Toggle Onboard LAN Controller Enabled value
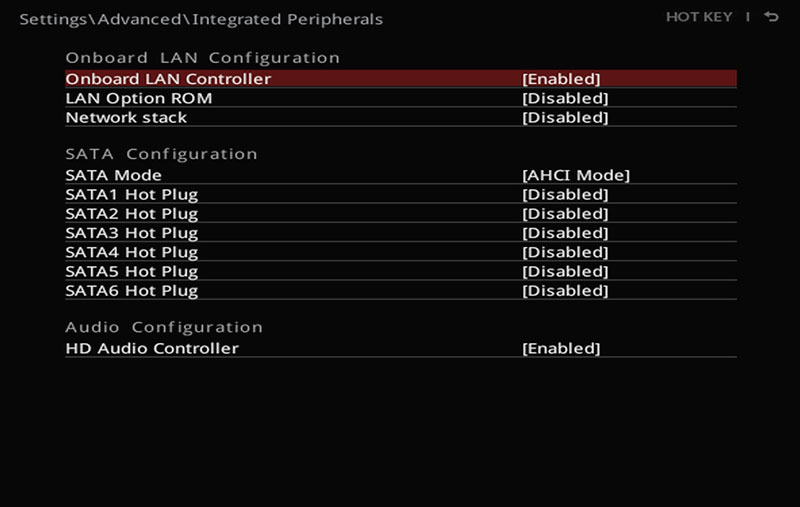800x507 pixels. pos(561,79)
